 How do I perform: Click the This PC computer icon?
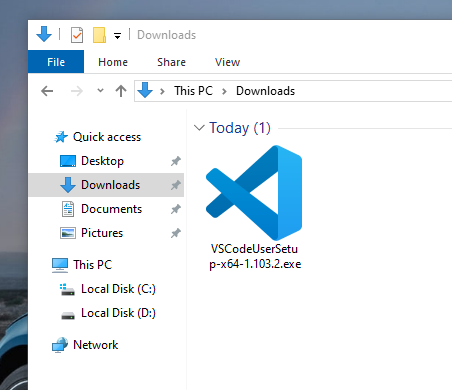pyautogui.click(x=60, y=265)
